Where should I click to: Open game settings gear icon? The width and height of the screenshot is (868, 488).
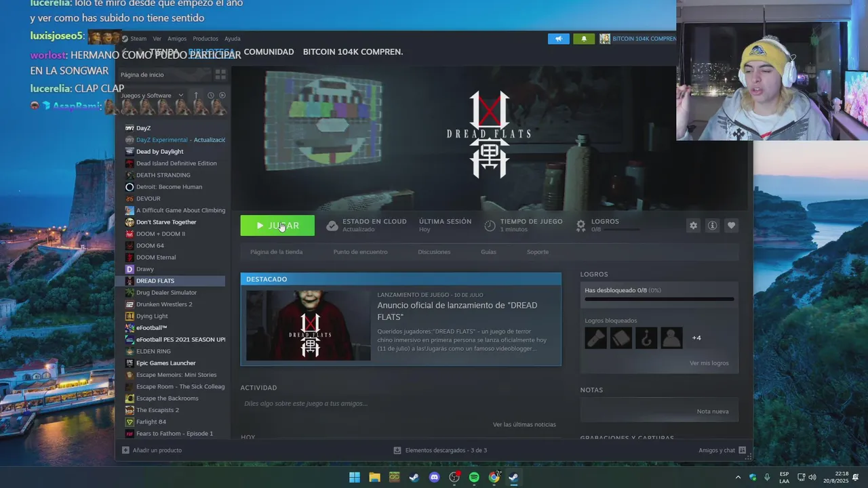click(693, 226)
